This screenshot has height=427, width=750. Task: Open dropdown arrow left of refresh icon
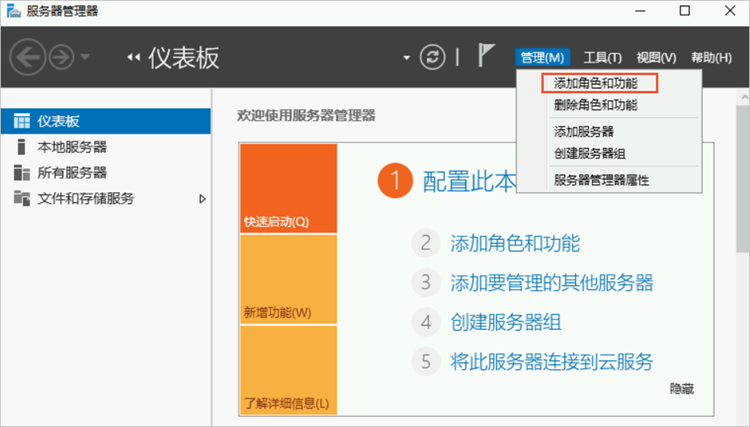(406, 58)
